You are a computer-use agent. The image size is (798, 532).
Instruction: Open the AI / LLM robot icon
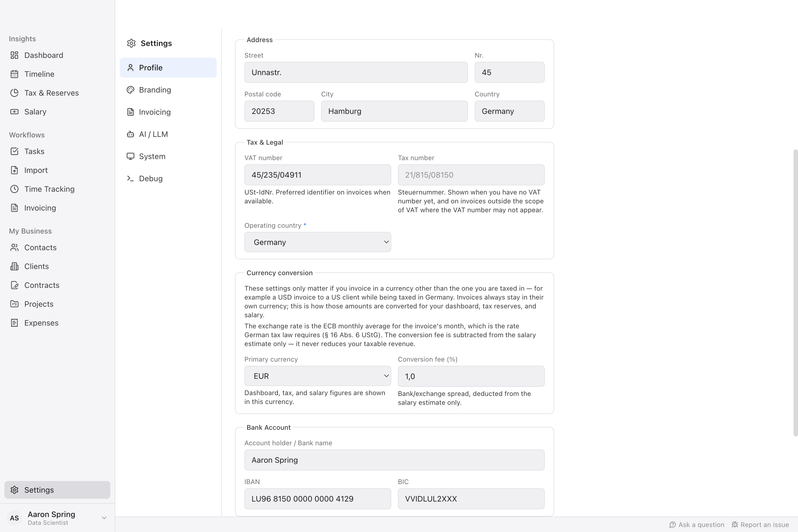[130, 134]
